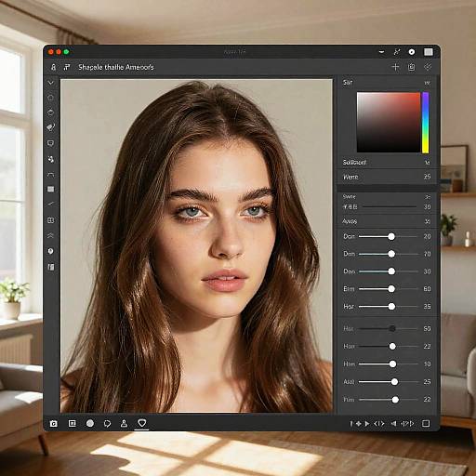Click the step arrows with question mark icon

pyautogui.click(x=407, y=423)
